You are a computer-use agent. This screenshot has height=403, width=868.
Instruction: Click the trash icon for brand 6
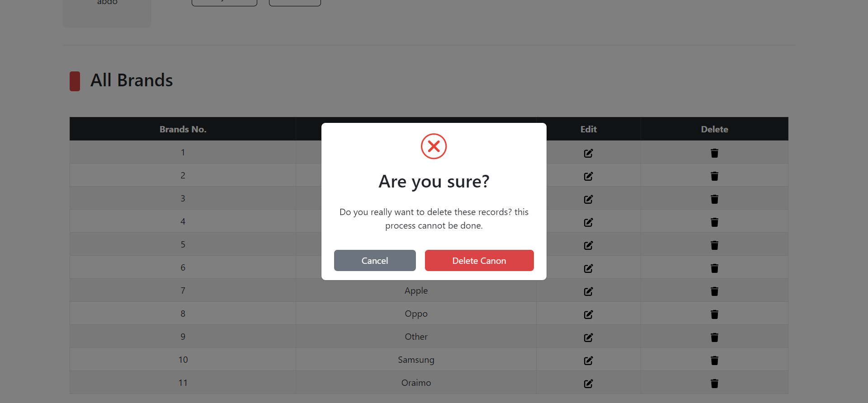714,268
